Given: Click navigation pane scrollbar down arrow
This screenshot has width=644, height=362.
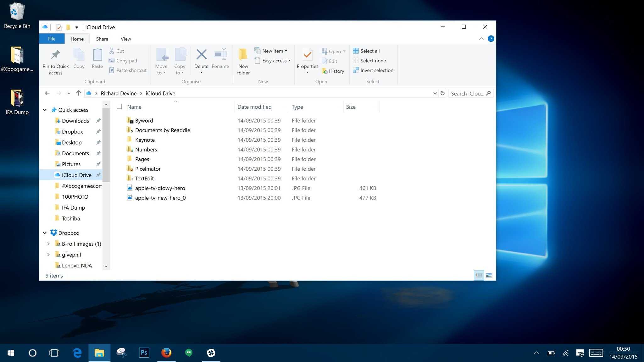Looking at the screenshot, I should click(106, 266).
